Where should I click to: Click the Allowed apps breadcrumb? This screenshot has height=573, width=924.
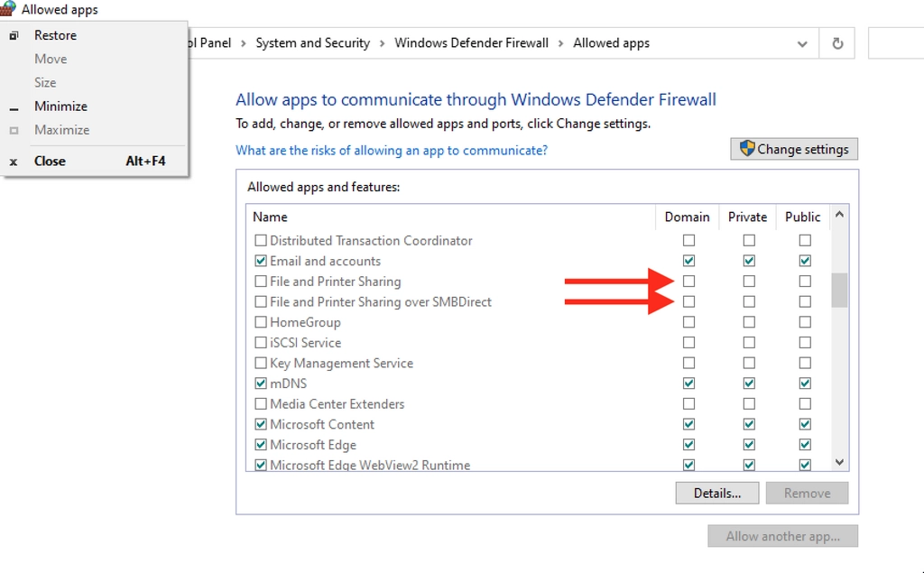(611, 43)
